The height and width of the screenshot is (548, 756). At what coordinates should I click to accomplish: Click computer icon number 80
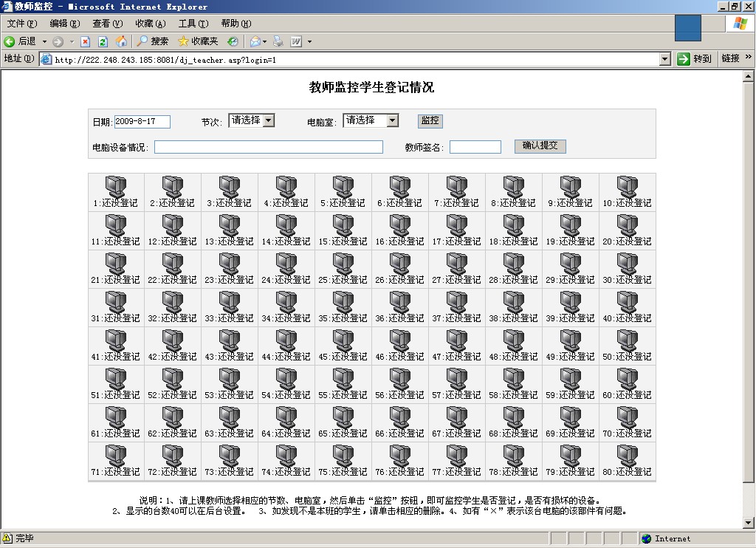[x=628, y=456]
